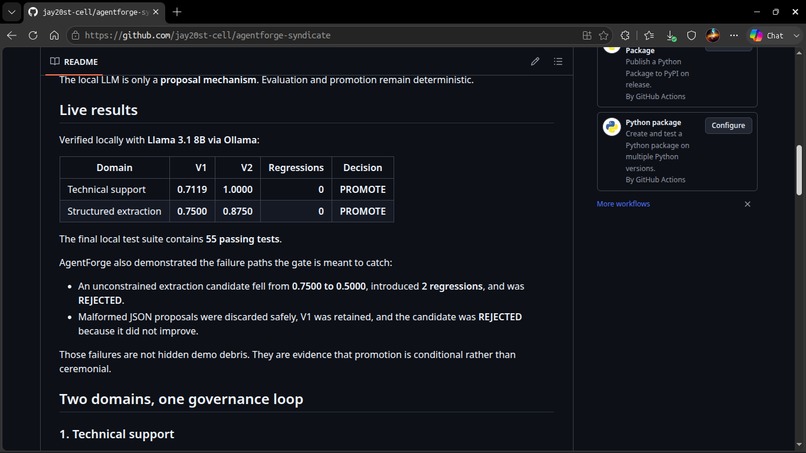Open browser profile avatar
Image resolution: width=806 pixels, height=453 pixels.
(x=712, y=35)
